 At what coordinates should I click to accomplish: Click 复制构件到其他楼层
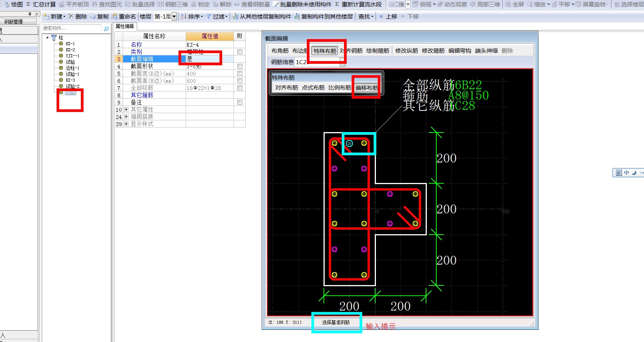[x=323, y=17]
